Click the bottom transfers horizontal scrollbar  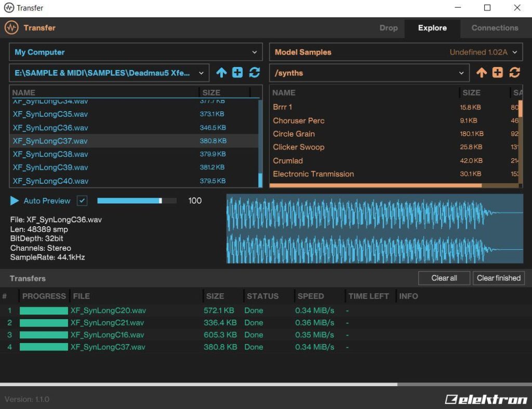point(198,384)
